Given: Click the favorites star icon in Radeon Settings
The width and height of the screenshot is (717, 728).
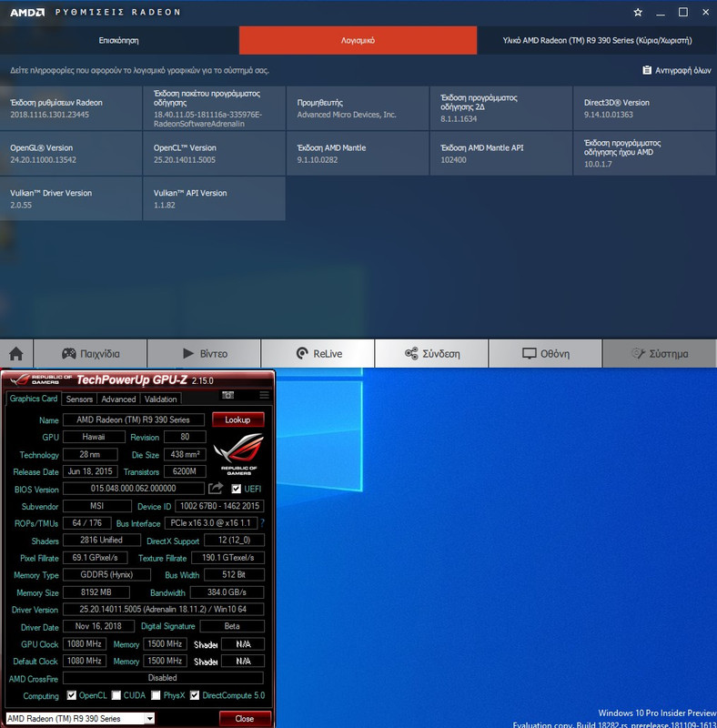Looking at the screenshot, I should pyautogui.click(x=638, y=13).
